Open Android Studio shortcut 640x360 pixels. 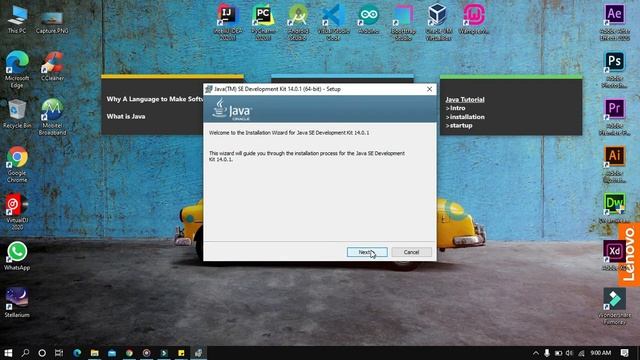(x=298, y=22)
